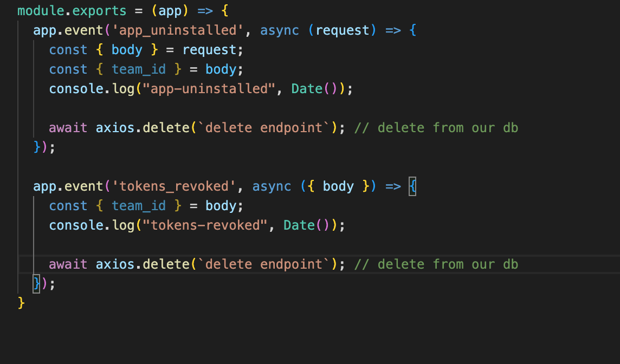Click the destructured body variable declaration
Viewport: 620px width, 364px height.
tap(126, 49)
